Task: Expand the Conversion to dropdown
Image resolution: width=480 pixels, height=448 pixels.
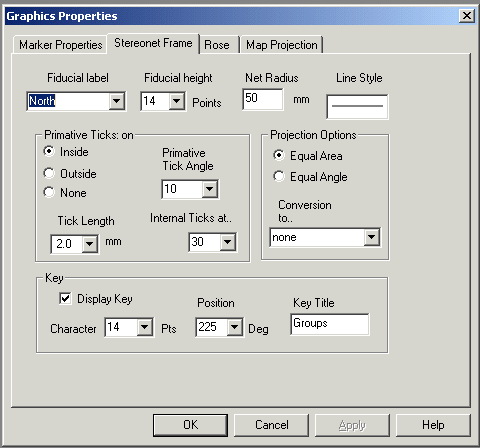Action: [371, 237]
